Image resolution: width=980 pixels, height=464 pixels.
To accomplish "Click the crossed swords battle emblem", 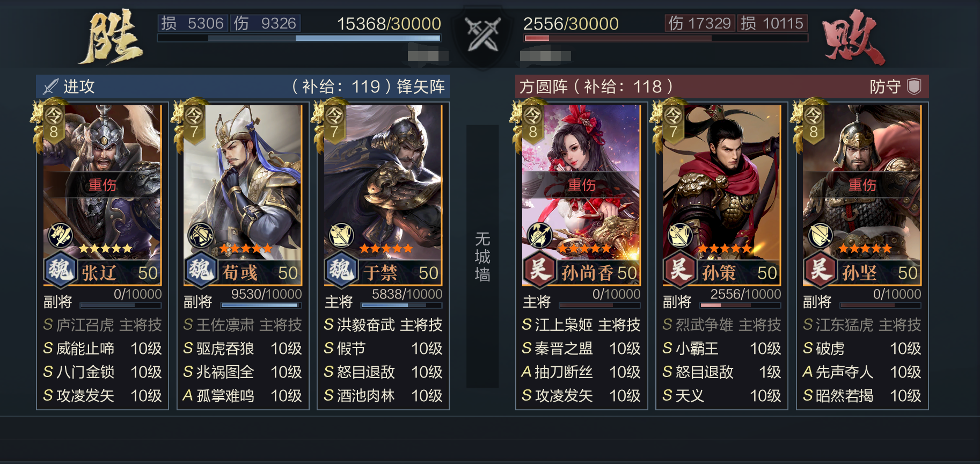I will (x=482, y=35).
